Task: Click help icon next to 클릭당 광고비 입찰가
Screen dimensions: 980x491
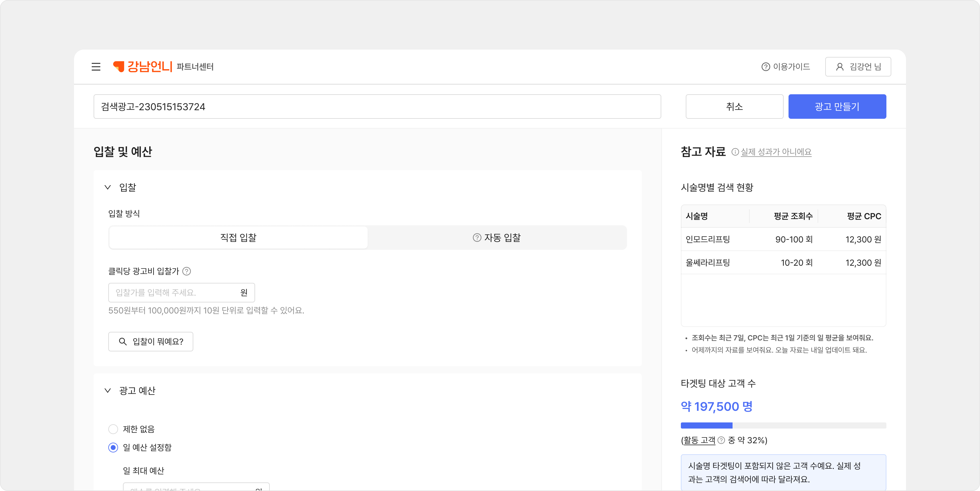Action: [186, 272]
